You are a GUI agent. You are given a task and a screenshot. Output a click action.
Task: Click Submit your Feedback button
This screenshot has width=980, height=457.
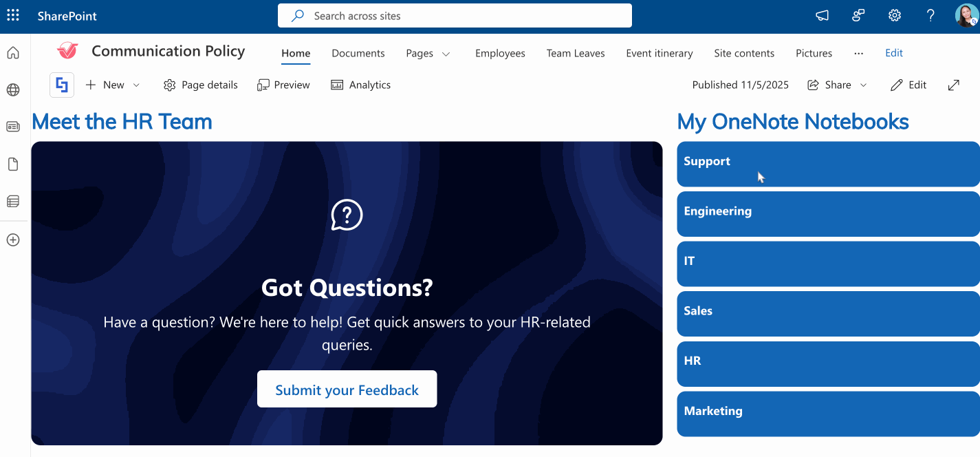tap(347, 390)
